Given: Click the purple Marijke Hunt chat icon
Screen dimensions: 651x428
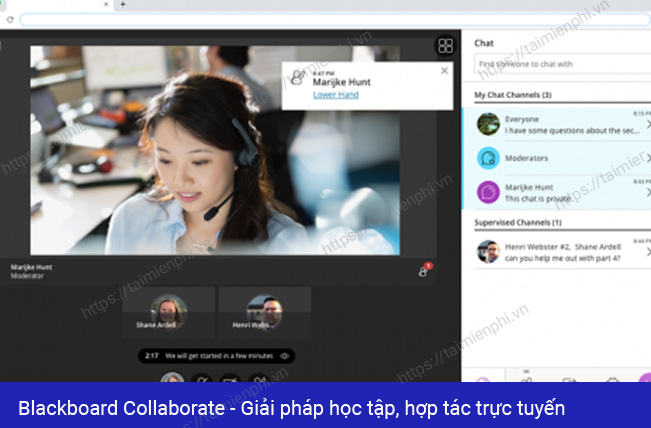Looking at the screenshot, I should pos(488,192).
